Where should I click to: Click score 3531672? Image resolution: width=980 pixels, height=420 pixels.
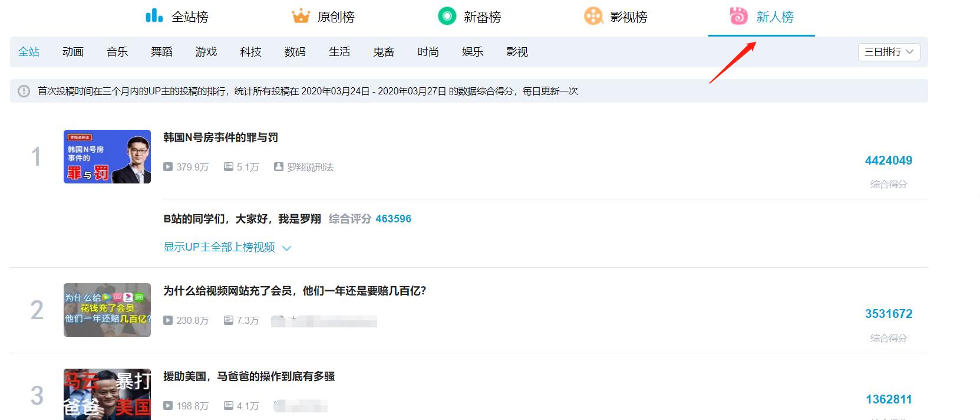(889, 314)
